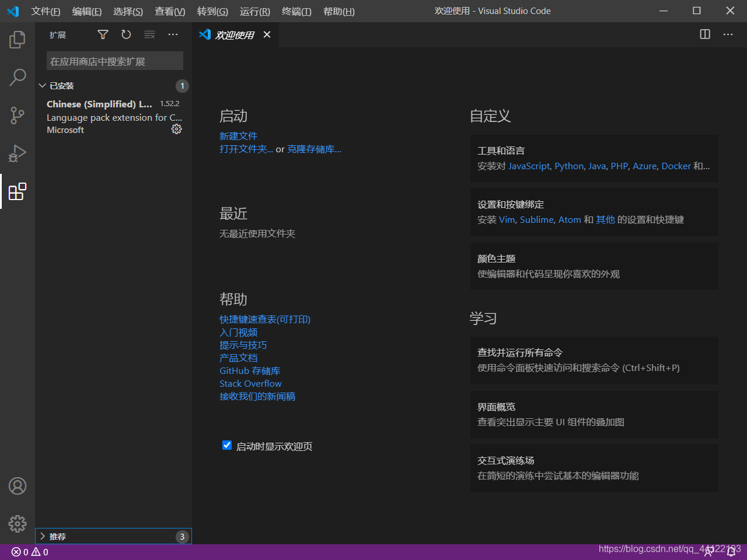
Task: Open the Manage gear in activity bar
Action: 18,523
